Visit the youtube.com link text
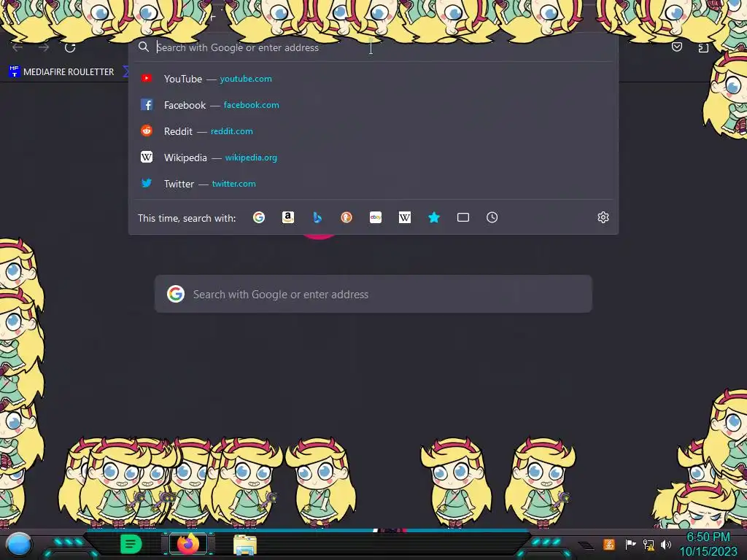Screen dimensions: 747x560 pyautogui.click(x=246, y=79)
